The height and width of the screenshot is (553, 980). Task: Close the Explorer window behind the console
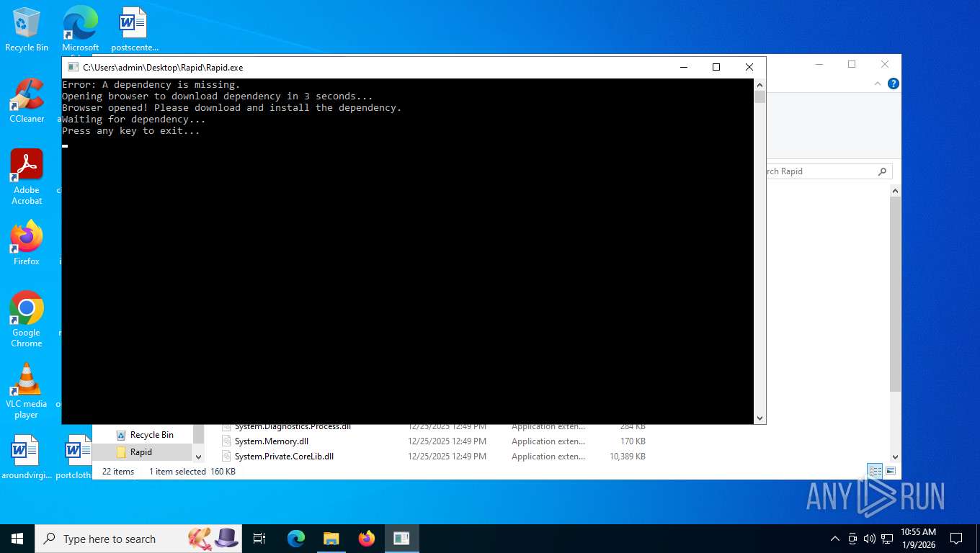[885, 64]
